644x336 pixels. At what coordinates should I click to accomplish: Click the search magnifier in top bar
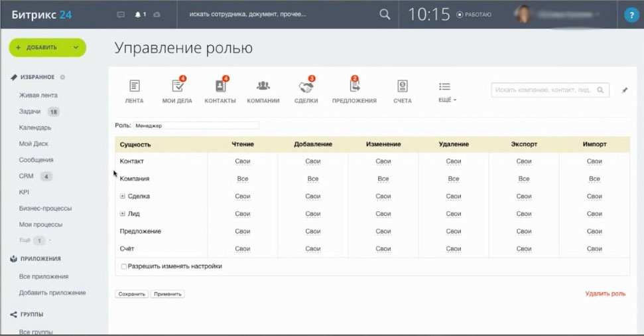click(385, 14)
